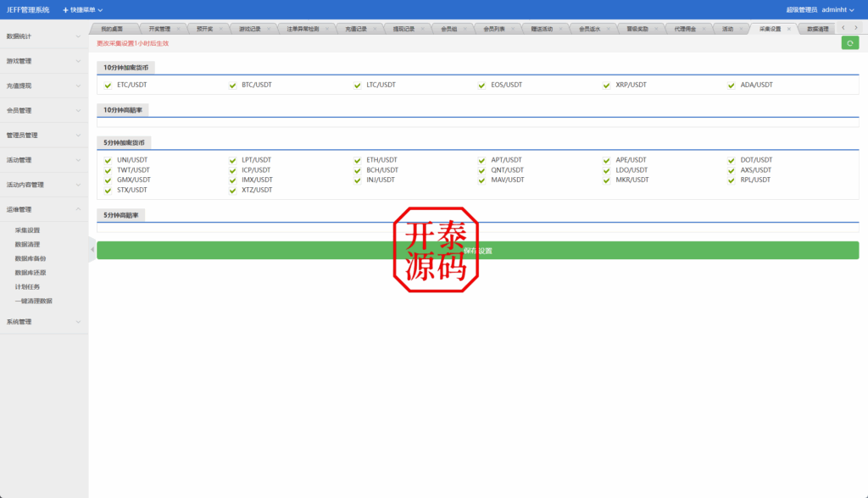Screen dimensions: 868x498
Task: Close the 会员列表 tab via its x icon
Action: click(513, 29)
